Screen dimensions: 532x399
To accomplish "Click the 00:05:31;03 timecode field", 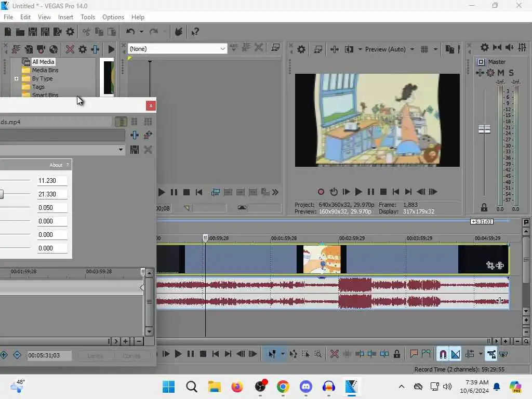I will (x=49, y=355).
